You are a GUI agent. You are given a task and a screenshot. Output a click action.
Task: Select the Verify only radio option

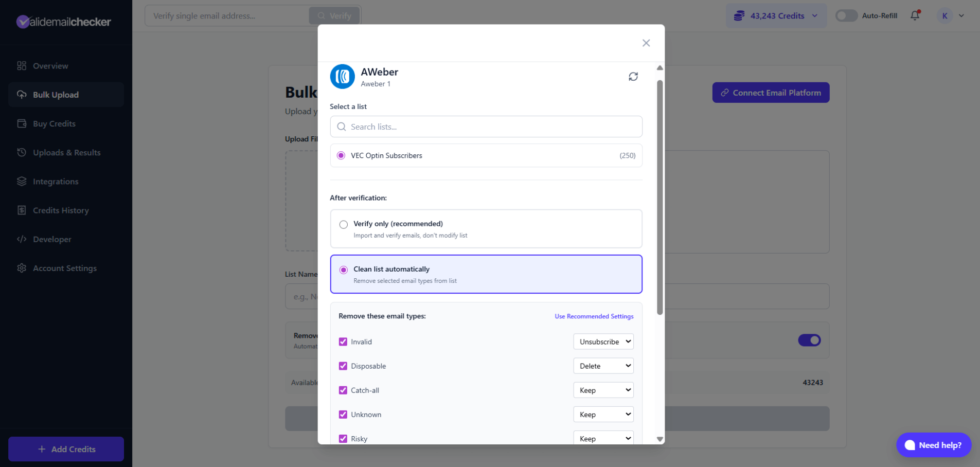pyautogui.click(x=343, y=224)
